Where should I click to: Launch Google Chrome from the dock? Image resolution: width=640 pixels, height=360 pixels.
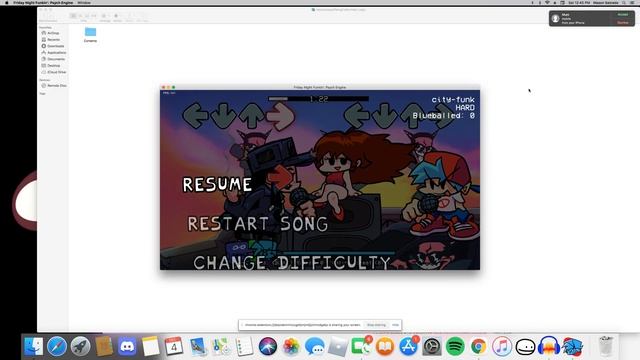click(x=478, y=347)
